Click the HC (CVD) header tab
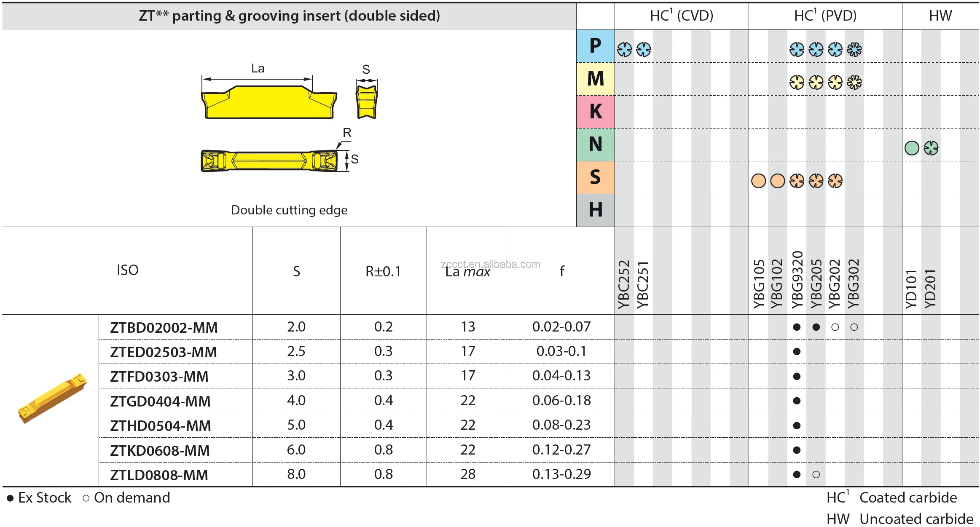This screenshot has width=980, height=527. click(x=681, y=16)
